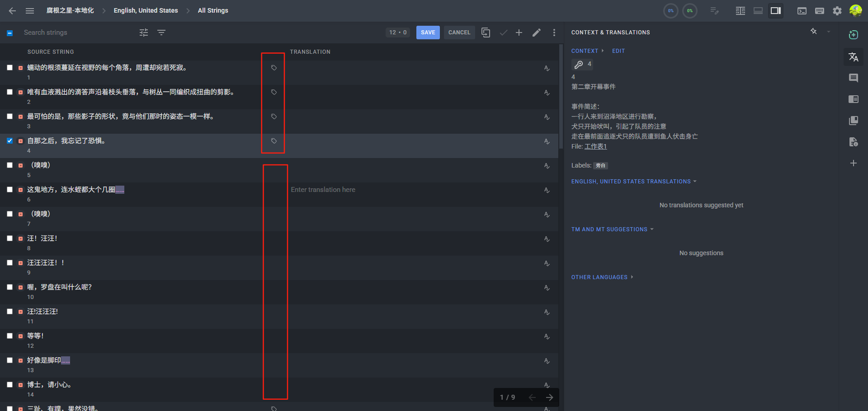Open the keyboard shortcuts icon
This screenshot has height=411, width=868.
[820, 11]
